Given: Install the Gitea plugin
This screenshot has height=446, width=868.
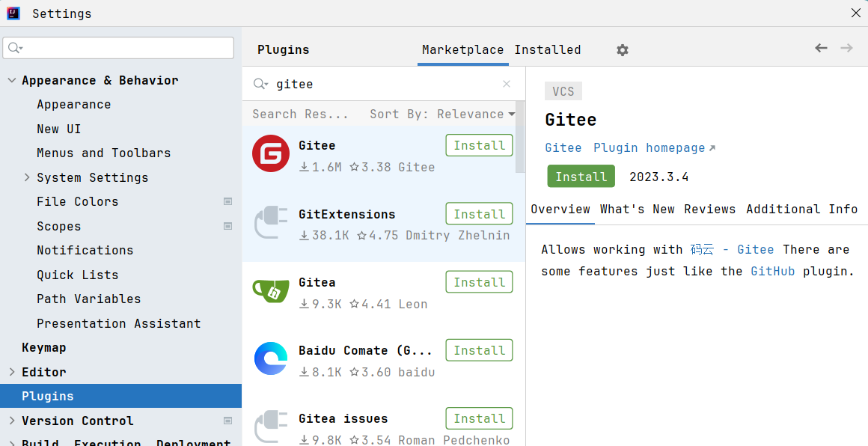Looking at the screenshot, I should [480, 282].
